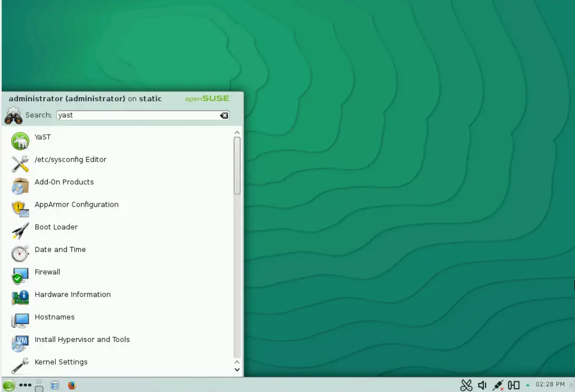Switch to the lower virtual desktop in pager
Screen dimensions: 575x392
tap(39, 389)
